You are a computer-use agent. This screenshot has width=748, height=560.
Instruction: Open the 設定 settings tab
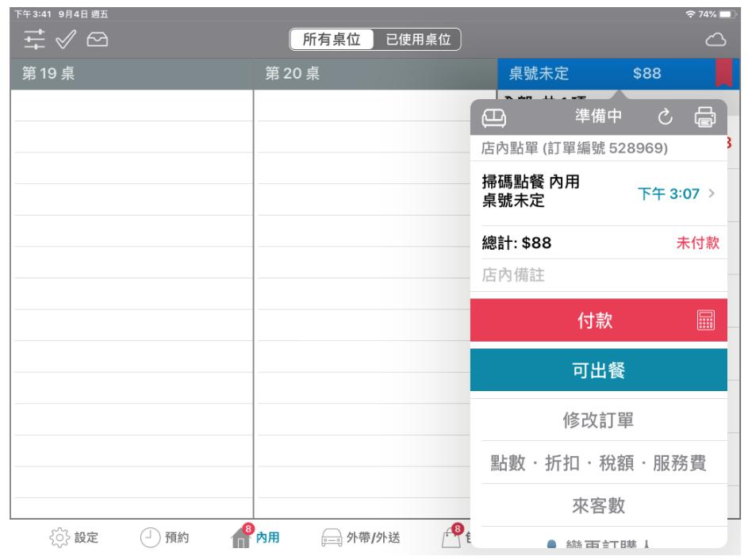click(x=75, y=538)
